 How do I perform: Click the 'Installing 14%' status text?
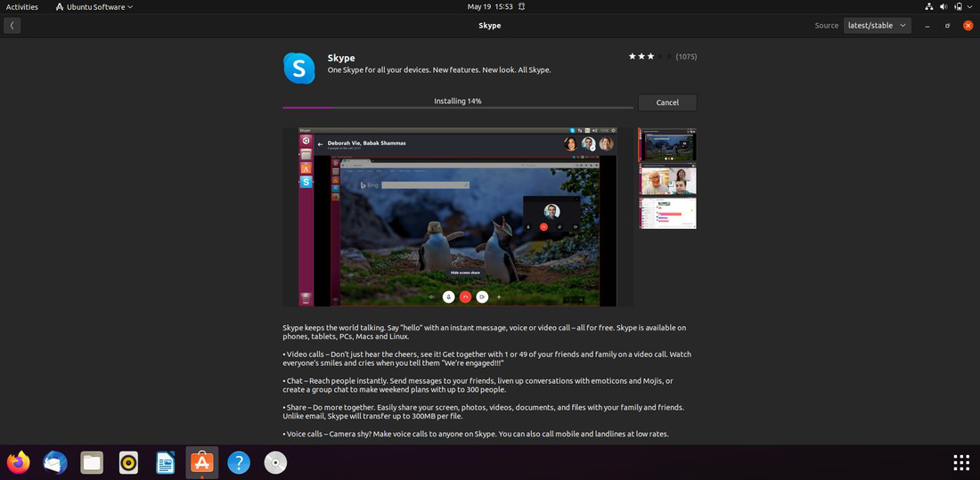(458, 101)
